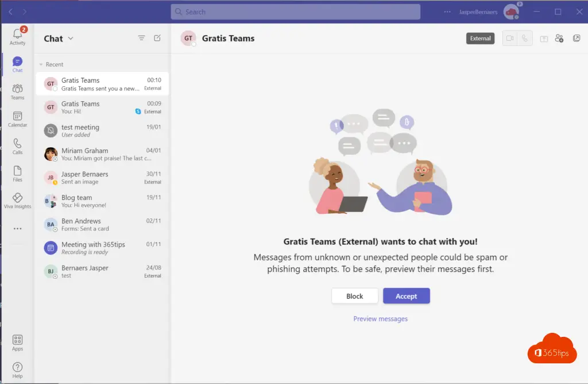Block the Gratis Teams external user
The width and height of the screenshot is (588, 384).
click(x=354, y=296)
